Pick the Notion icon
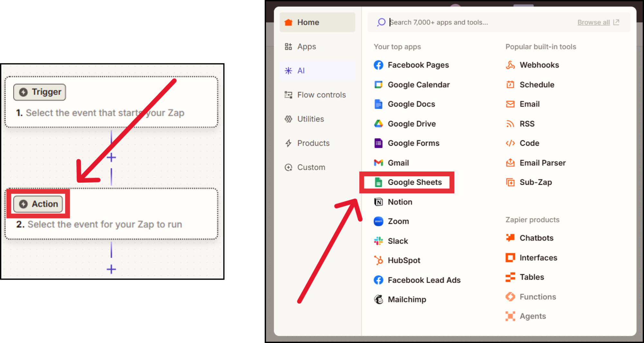644x343 pixels. click(378, 202)
